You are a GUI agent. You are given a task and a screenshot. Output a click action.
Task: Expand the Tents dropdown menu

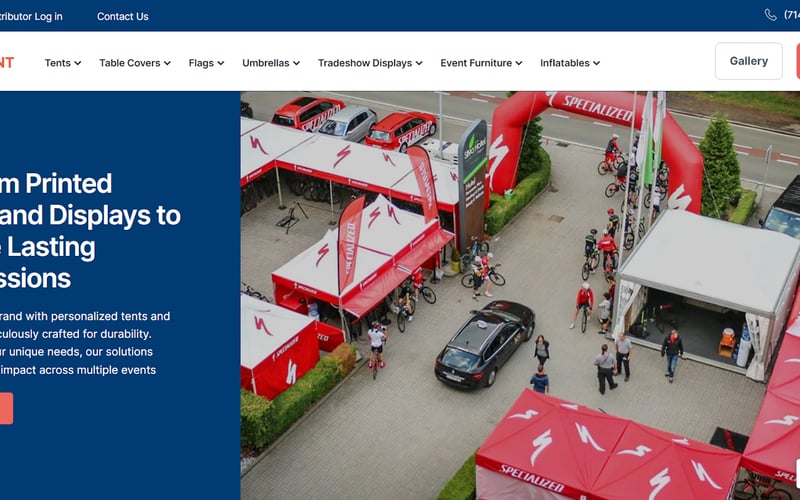[x=63, y=63]
